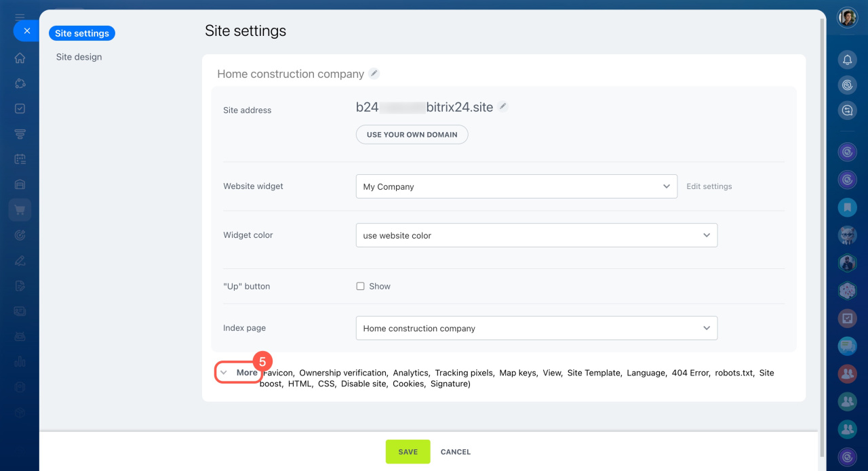868x471 pixels.
Task: Open the calendar icon in left sidebar
Action: pos(20,159)
